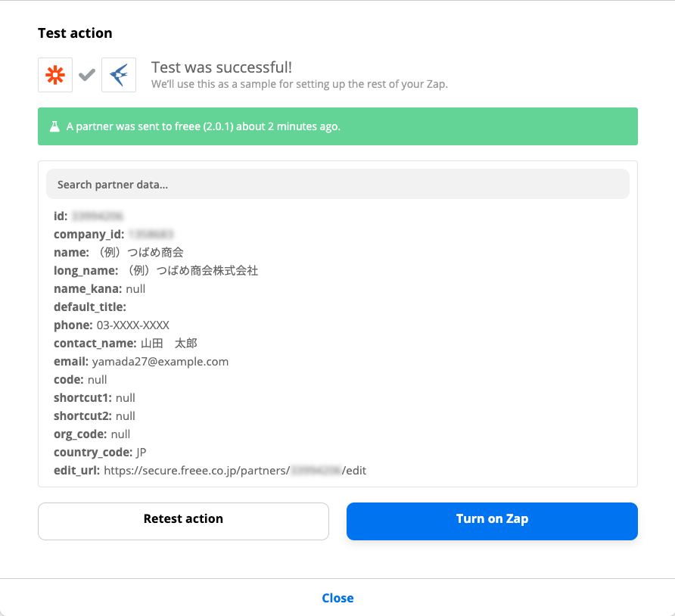Click the edit_url freee partners link
The height and width of the screenshot is (616, 675).
click(x=235, y=471)
